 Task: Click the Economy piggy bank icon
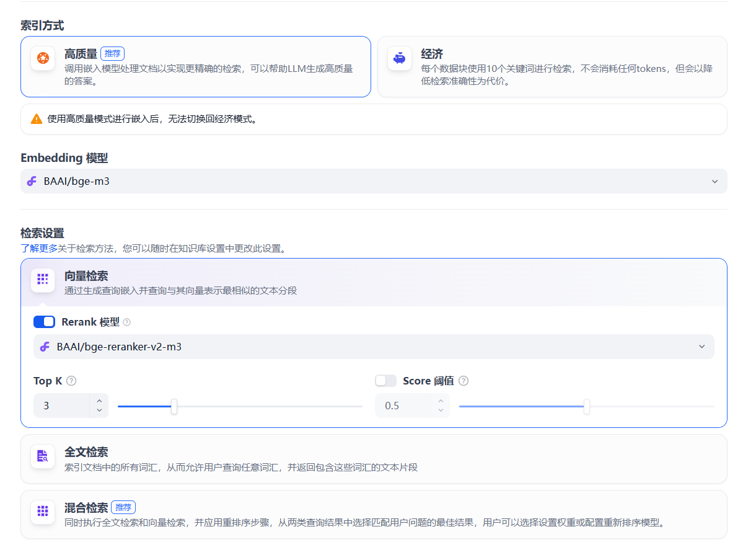coord(400,58)
